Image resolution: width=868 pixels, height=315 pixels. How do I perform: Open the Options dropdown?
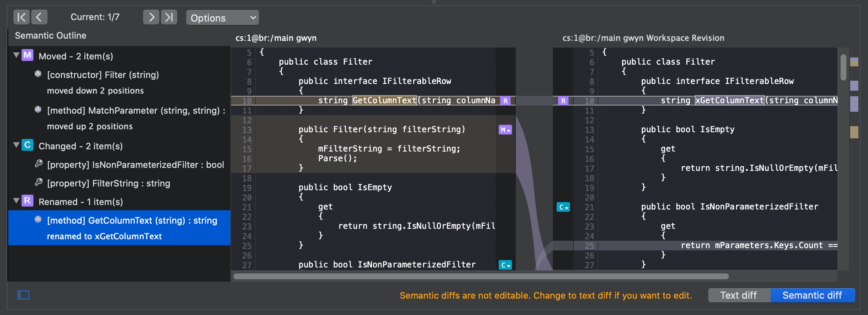pos(222,17)
